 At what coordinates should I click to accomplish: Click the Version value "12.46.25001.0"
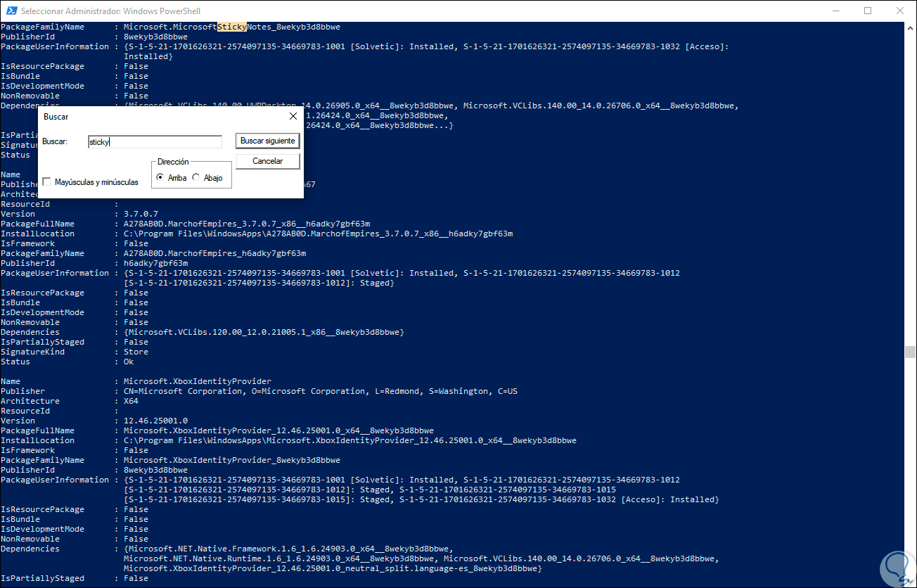(x=155, y=421)
